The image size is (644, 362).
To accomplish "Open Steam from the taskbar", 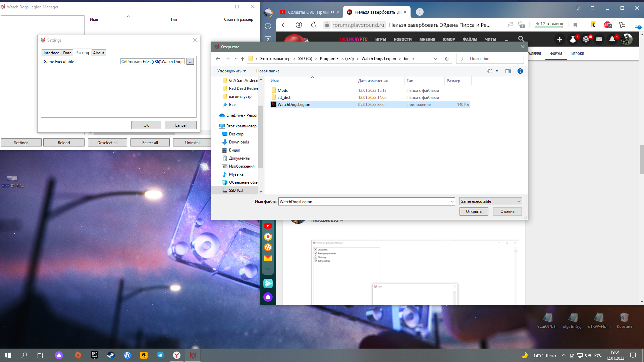I will tap(111, 355).
